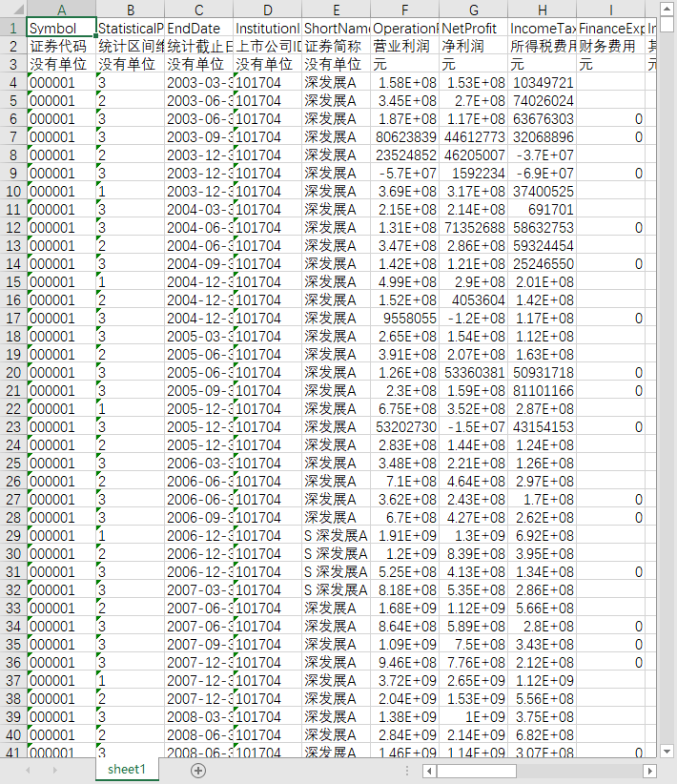The width and height of the screenshot is (677, 784).
Task: Select column G header
Action: pyautogui.click(x=474, y=10)
